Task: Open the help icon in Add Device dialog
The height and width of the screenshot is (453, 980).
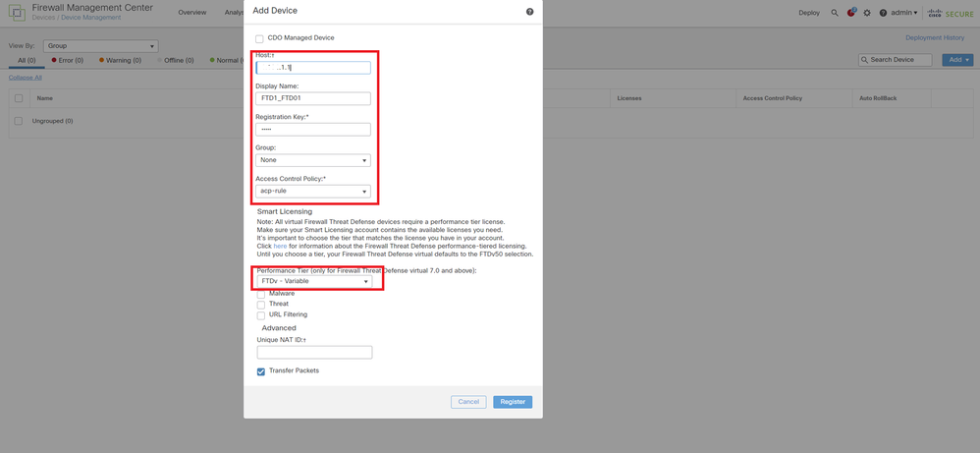Action: [530, 11]
